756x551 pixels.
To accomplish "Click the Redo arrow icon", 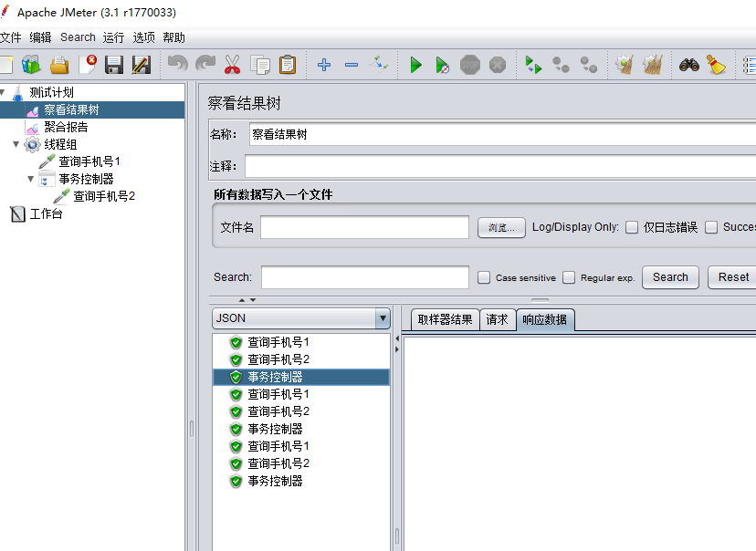I will tap(205, 65).
